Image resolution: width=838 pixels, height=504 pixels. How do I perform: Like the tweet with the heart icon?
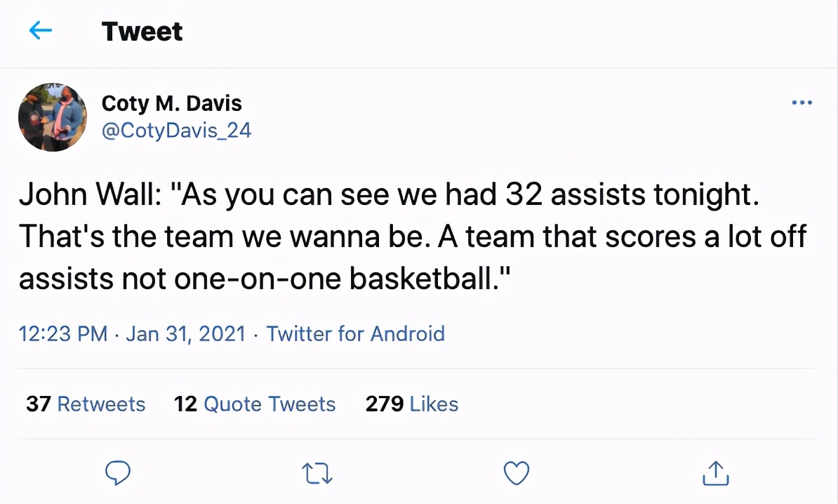pos(517,474)
